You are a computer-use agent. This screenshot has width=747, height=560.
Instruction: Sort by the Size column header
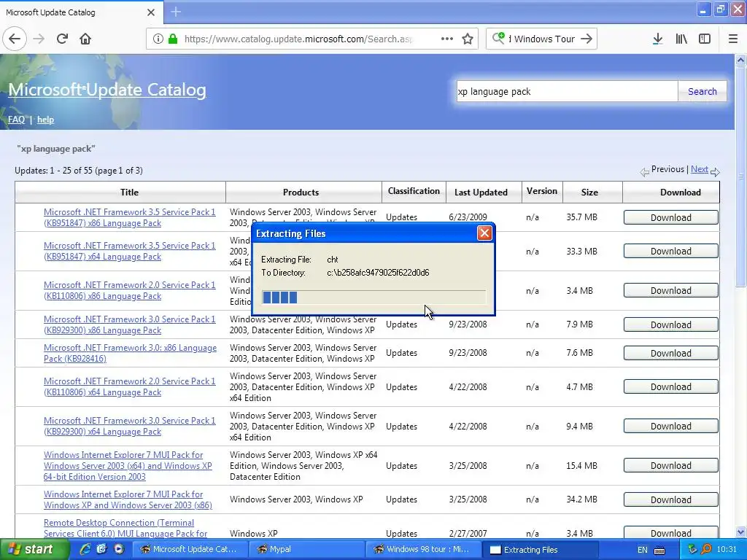pos(589,192)
